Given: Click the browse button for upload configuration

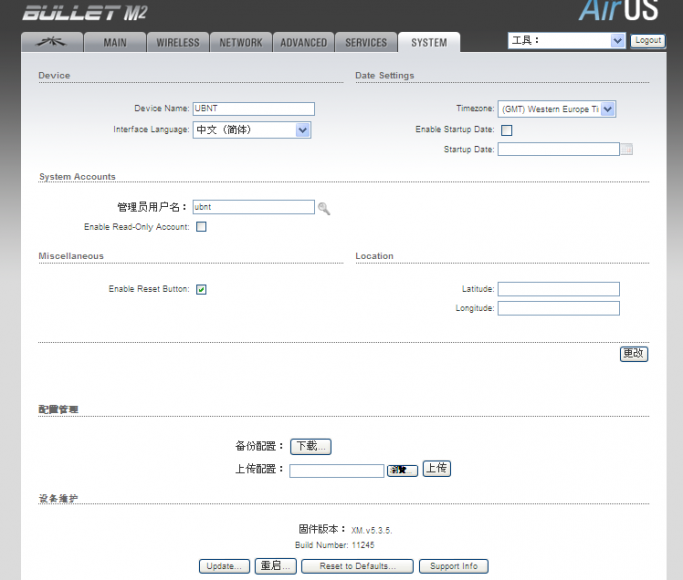Looking at the screenshot, I should pyautogui.click(x=402, y=470).
